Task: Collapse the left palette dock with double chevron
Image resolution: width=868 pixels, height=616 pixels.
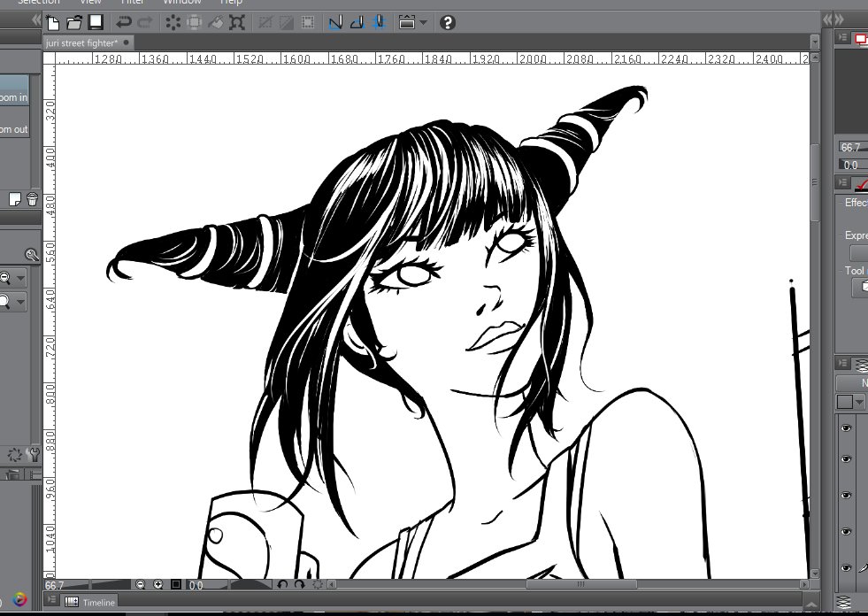Action: 36,20
